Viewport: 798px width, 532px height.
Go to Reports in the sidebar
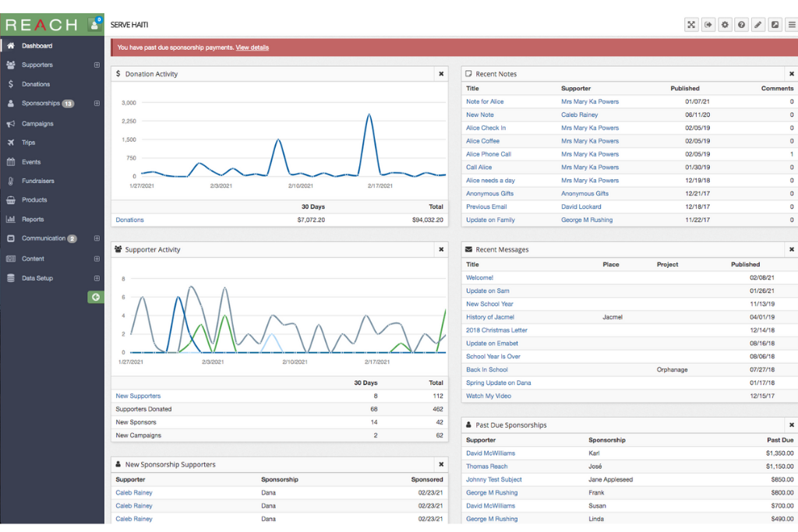coord(33,220)
